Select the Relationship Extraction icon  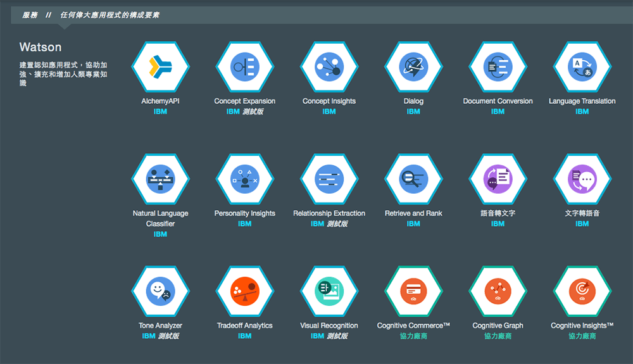(329, 179)
